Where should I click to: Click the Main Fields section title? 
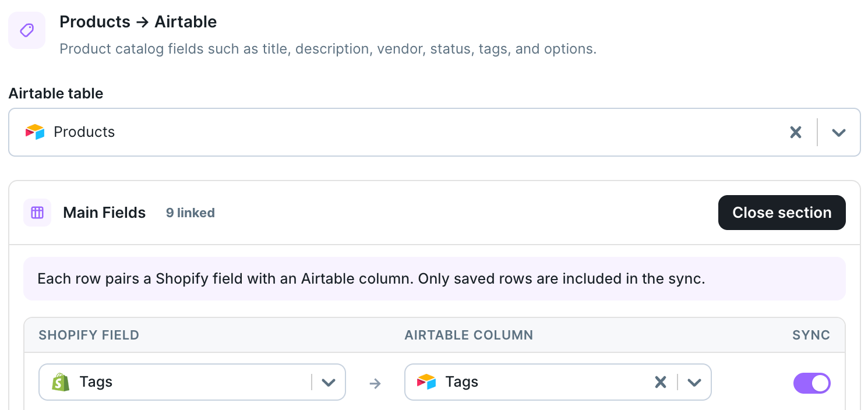point(104,213)
